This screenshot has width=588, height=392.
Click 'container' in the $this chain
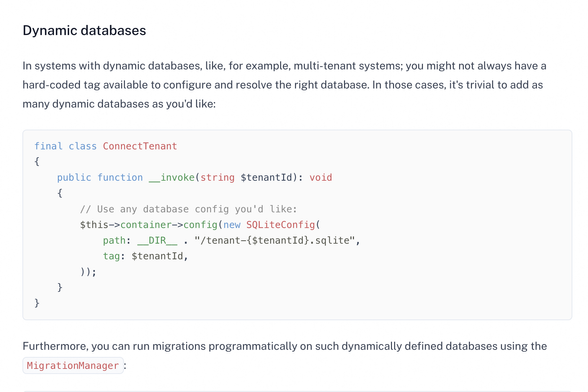point(146,225)
